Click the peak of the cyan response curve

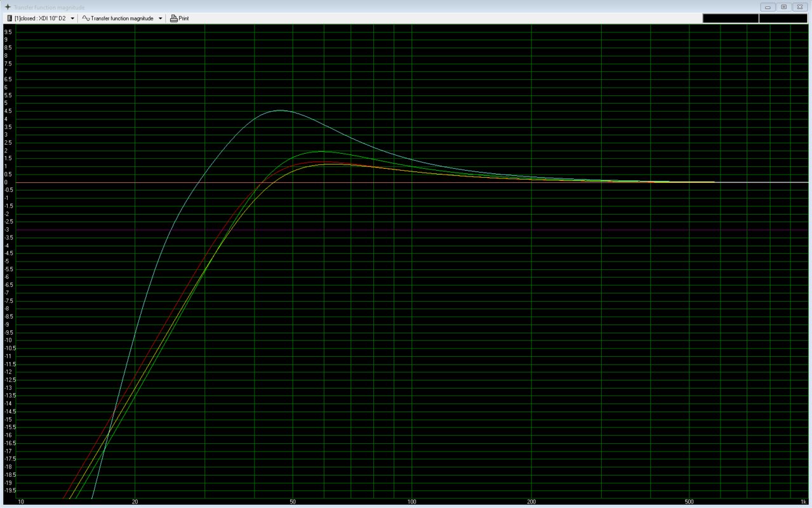tap(280, 110)
